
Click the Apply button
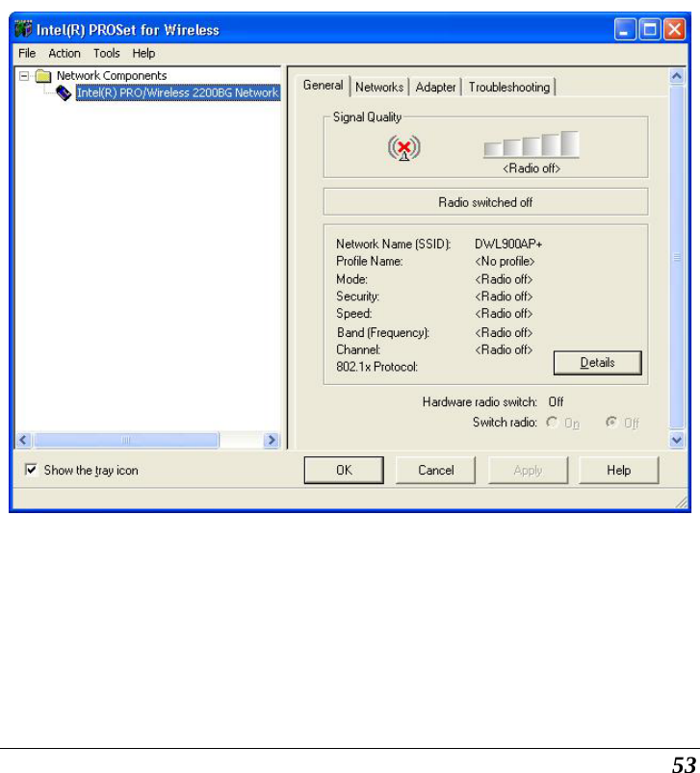(528, 471)
